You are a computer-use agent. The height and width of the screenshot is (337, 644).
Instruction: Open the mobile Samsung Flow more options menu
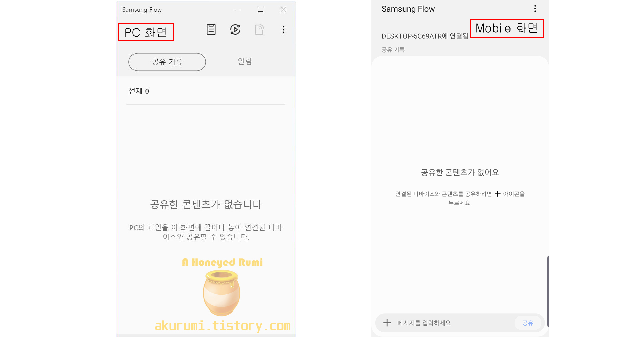click(535, 9)
